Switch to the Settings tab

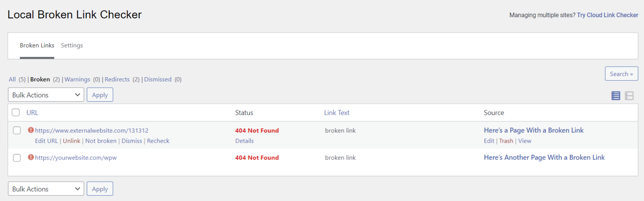(x=72, y=45)
